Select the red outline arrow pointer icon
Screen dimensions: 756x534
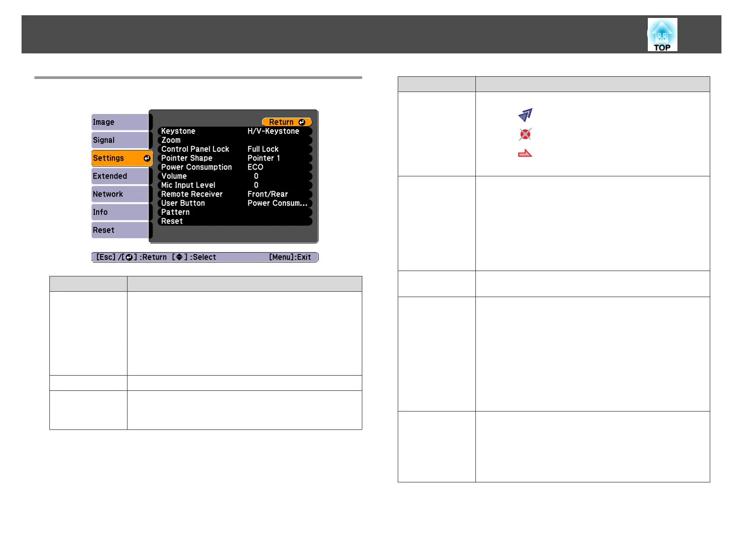click(525, 153)
